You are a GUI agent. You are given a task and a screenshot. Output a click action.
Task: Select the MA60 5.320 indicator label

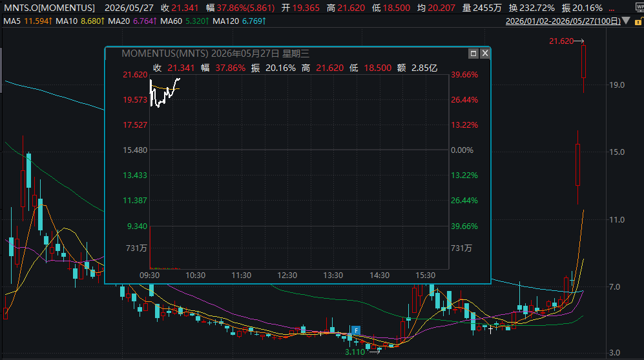185,21
